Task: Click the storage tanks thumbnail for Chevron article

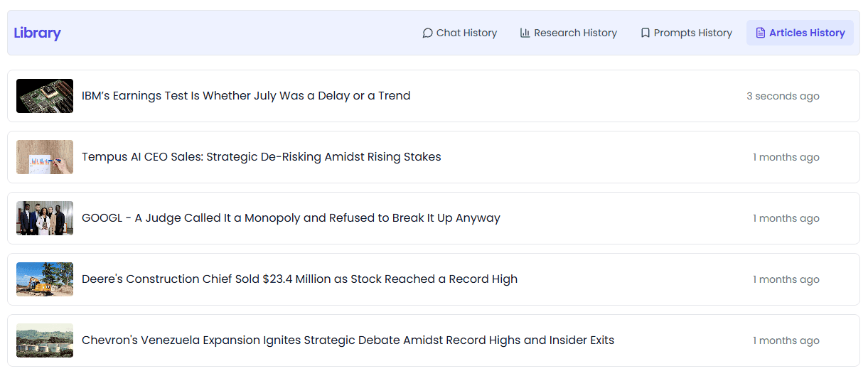Action: 45,340
